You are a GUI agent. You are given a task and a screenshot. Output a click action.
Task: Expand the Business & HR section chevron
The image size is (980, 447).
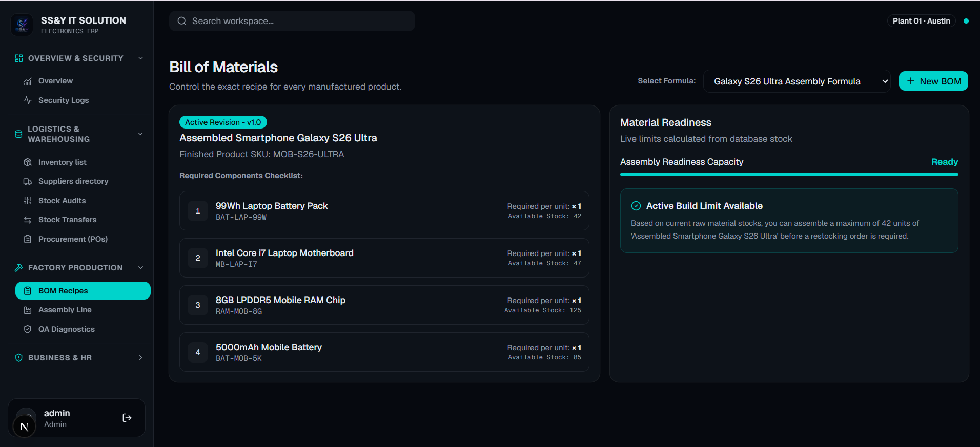141,358
